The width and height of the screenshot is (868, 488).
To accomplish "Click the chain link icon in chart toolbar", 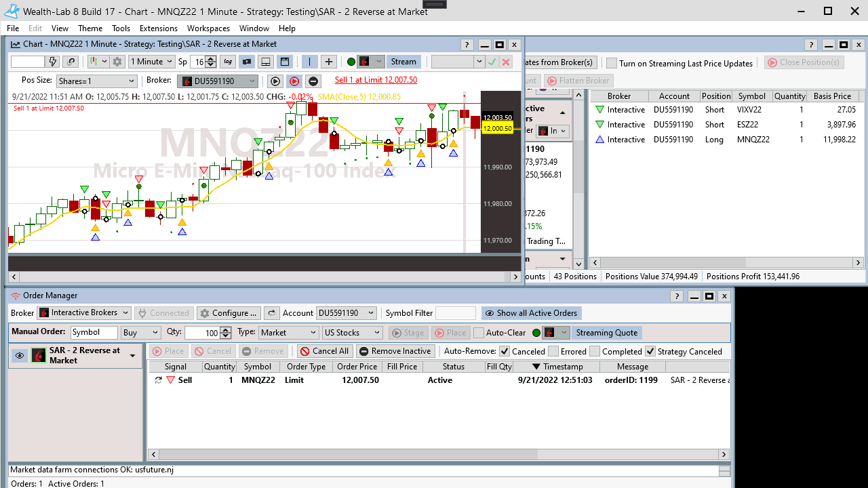I will [71, 62].
